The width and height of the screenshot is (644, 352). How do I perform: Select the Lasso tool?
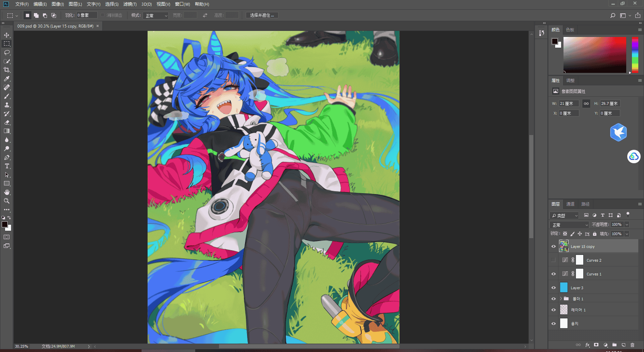click(7, 52)
